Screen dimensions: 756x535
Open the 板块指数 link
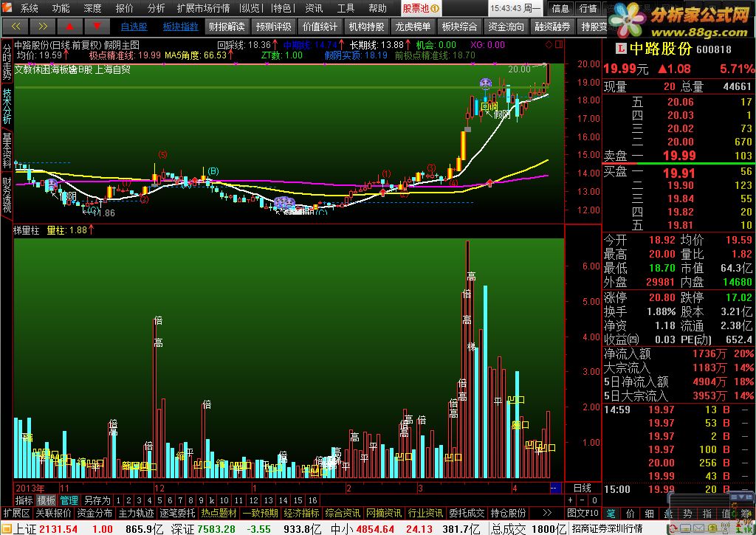(x=180, y=27)
